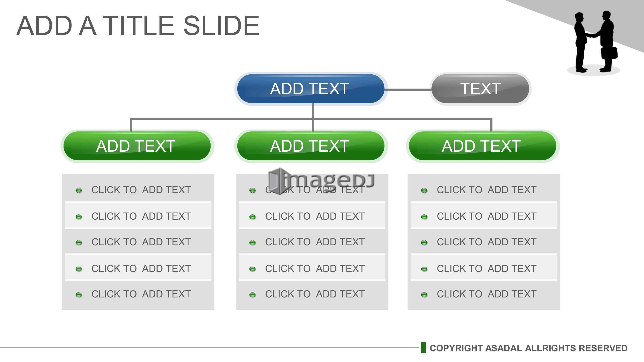
Task: Click the second green bullet in the right column
Action: coord(424,217)
